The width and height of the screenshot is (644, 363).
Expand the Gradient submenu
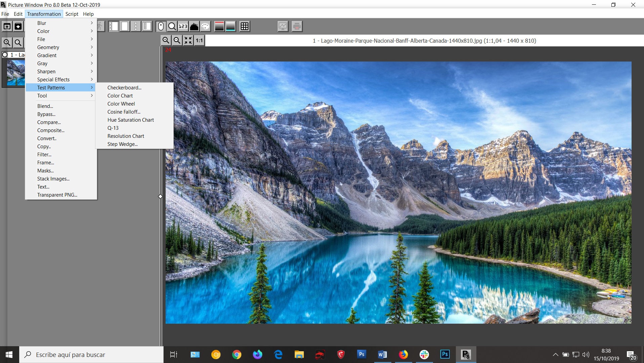click(x=61, y=55)
